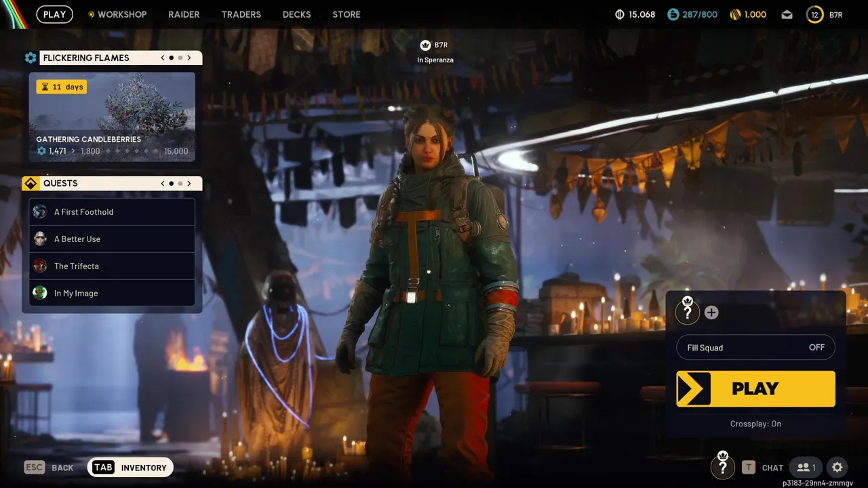868x488 pixels.
Task: Select second page dot of Quests
Action: click(x=180, y=183)
